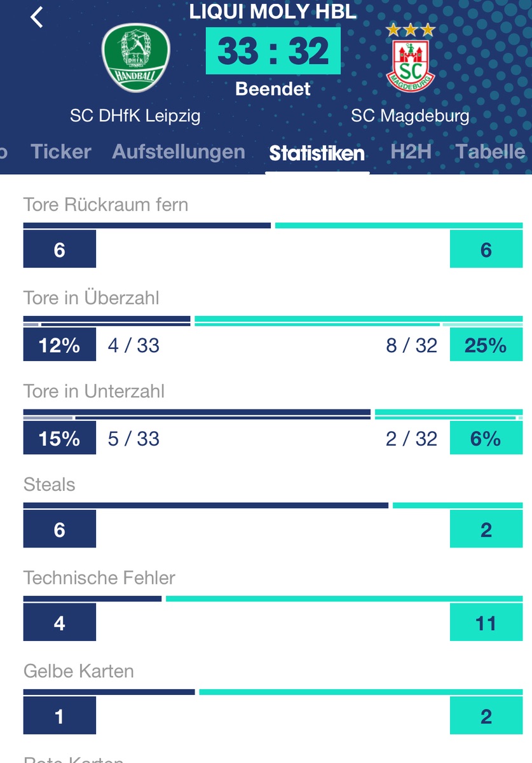532x763 pixels.
Task: Go to the H2H tab
Action: tap(411, 152)
